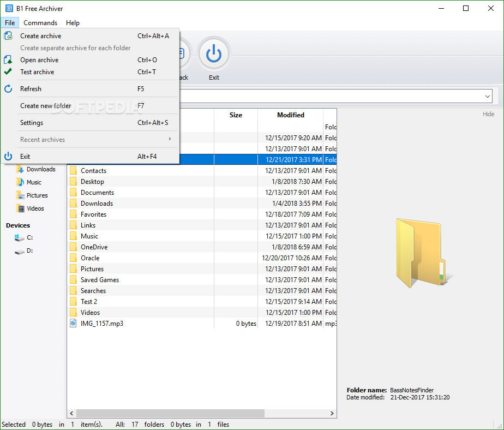Hide the preview panel via Hide link
Screen dimensions: 504x430
[488, 114]
